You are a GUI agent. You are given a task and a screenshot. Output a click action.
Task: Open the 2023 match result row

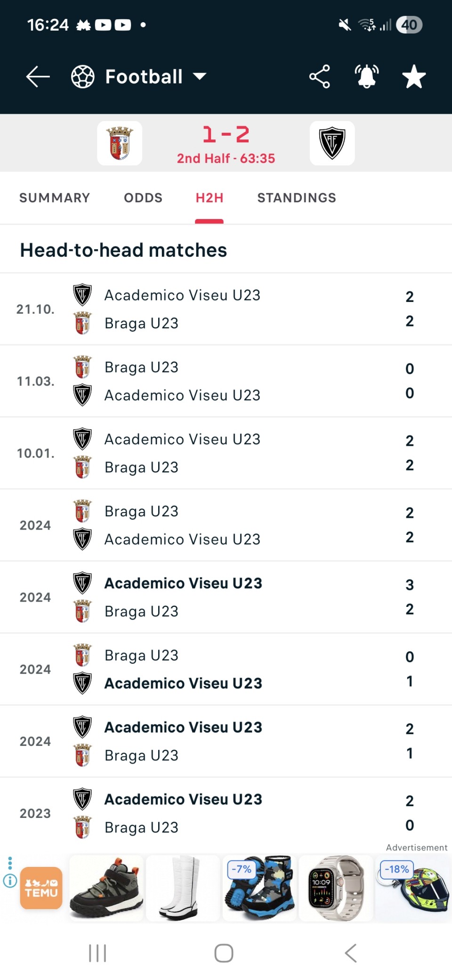[x=226, y=813]
